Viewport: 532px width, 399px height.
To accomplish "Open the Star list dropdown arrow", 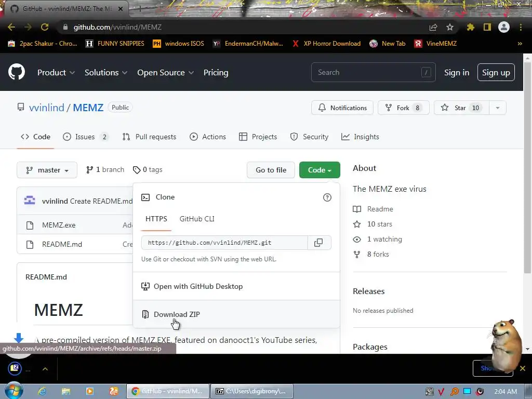I will pyautogui.click(x=497, y=108).
